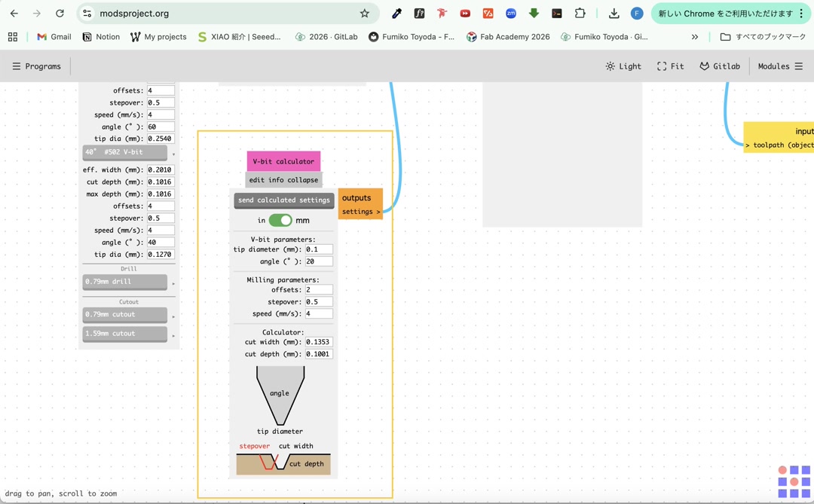This screenshot has width=814, height=504.
Task: Select the 1.59mm cutout preset
Action: (x=124, y=333)
